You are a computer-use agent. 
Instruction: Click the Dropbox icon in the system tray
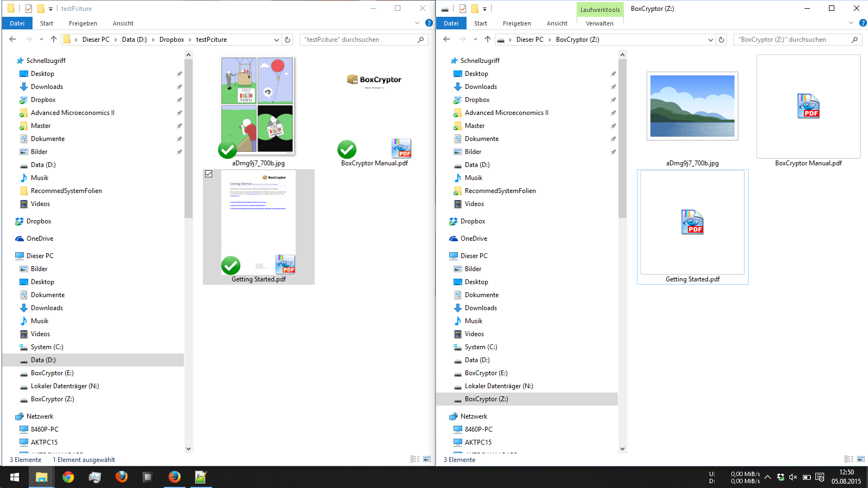781,477
